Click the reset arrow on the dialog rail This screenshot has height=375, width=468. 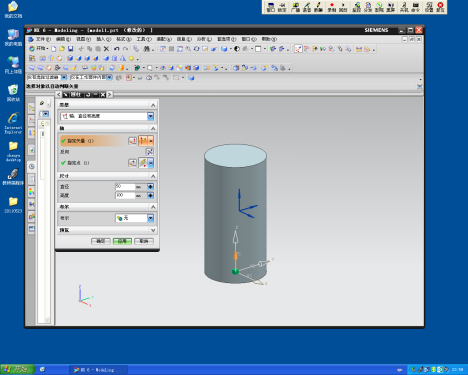click(x=87, y=95)
